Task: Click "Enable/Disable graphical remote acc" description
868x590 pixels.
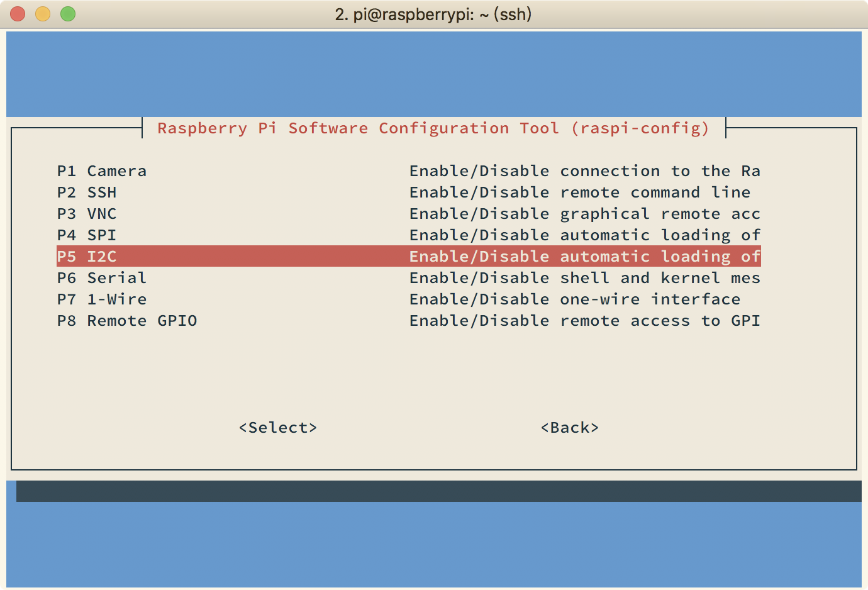Action: point(585,214)
